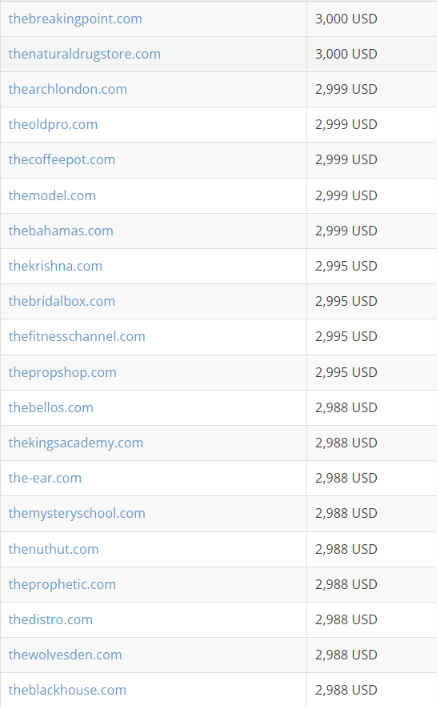437x707 pixels.
Task: Click thefitnesschannel.com domain
Action: (x=77, y=336)
